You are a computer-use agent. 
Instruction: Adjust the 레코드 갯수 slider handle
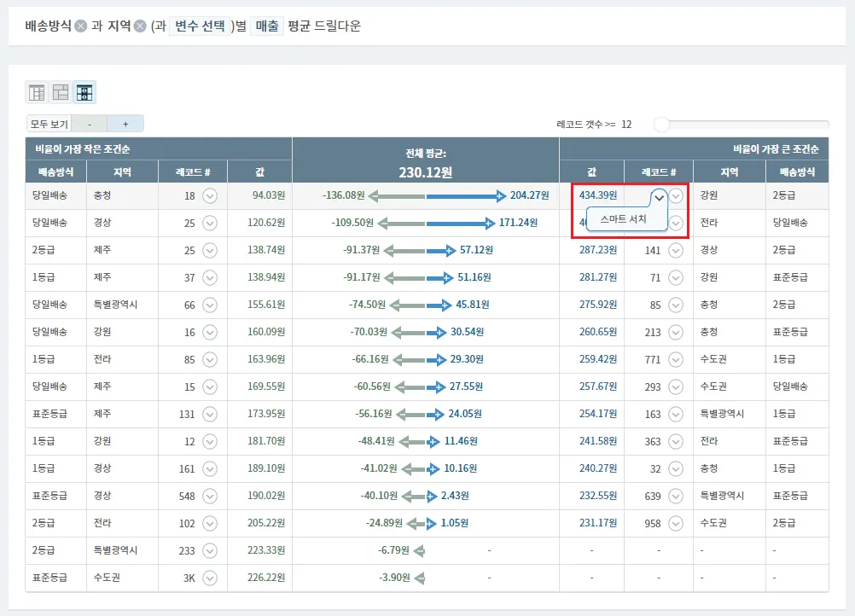[661, 125]
